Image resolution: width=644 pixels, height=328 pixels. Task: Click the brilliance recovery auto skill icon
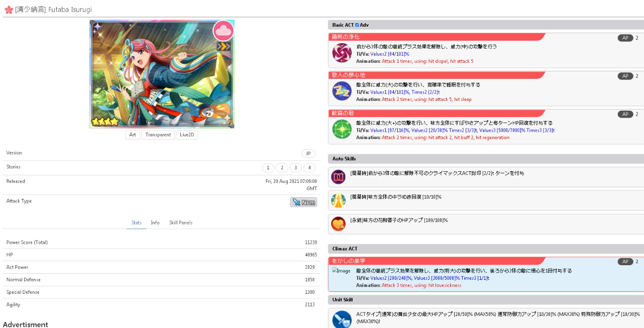pos(338,200)
